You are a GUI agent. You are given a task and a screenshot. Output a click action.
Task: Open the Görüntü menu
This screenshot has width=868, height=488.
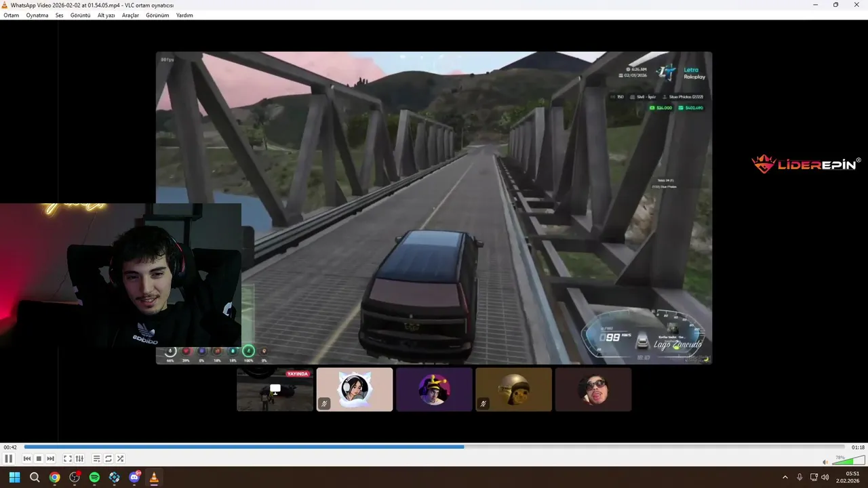(80, 15)
